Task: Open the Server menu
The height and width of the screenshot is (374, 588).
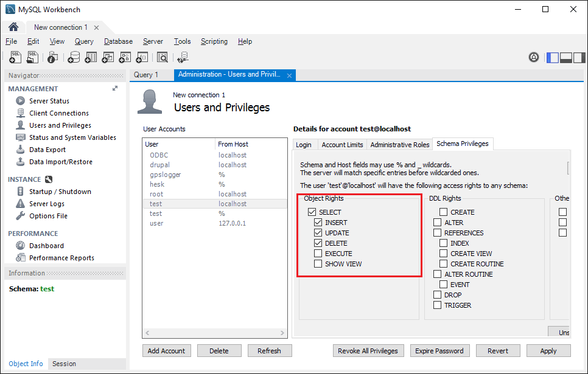Action: [x=153, y=41]
